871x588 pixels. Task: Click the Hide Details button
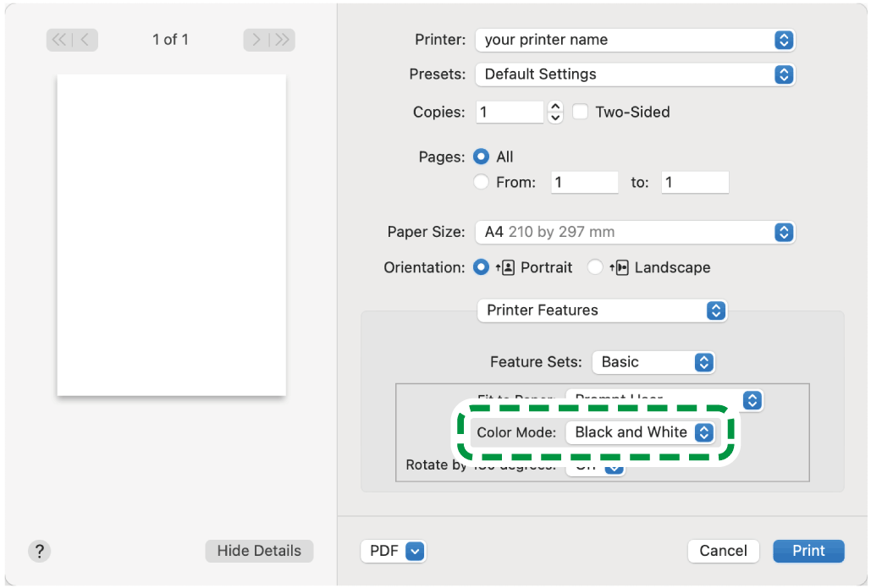pyautogui.click(x=259, y=551)
